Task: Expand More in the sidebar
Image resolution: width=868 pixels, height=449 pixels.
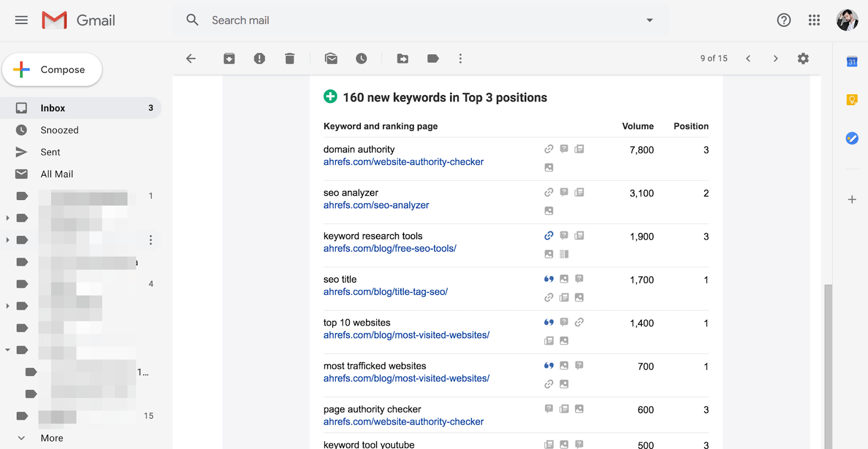Action: 52,438
